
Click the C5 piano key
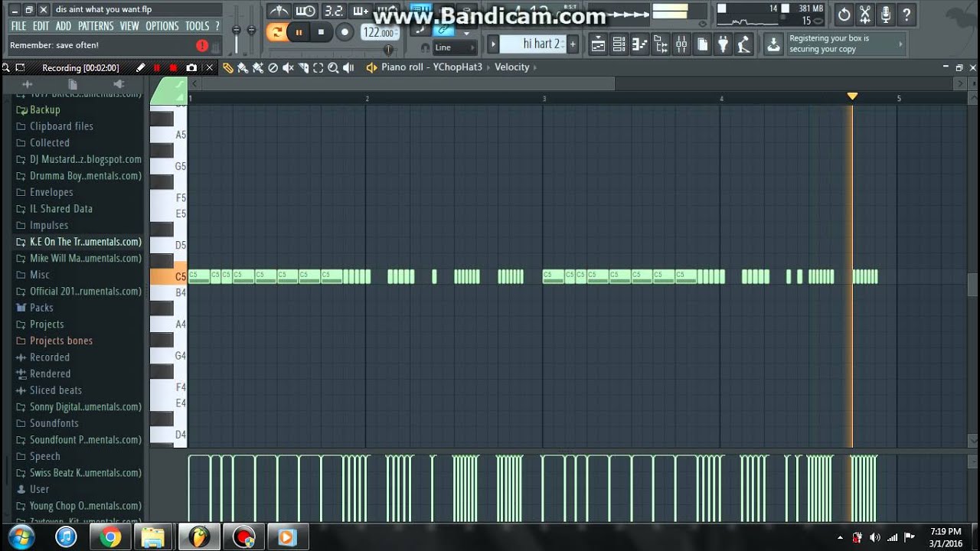click(168, 276)
